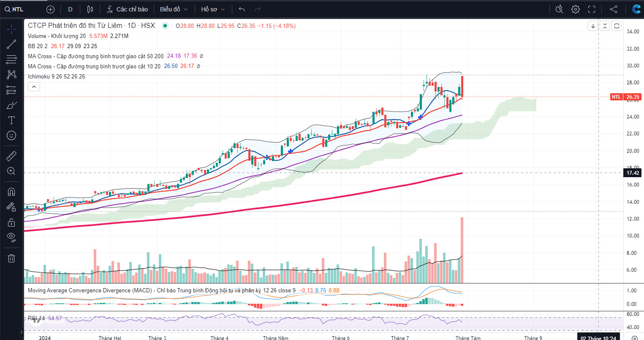Viewport: 644px width, 340px height.
Task: Open time axis settings gear at bottom right
Action: pos(634,338)
